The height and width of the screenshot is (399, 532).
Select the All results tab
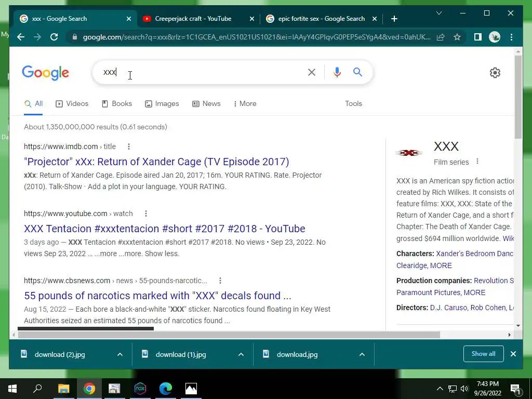point(33,104)
